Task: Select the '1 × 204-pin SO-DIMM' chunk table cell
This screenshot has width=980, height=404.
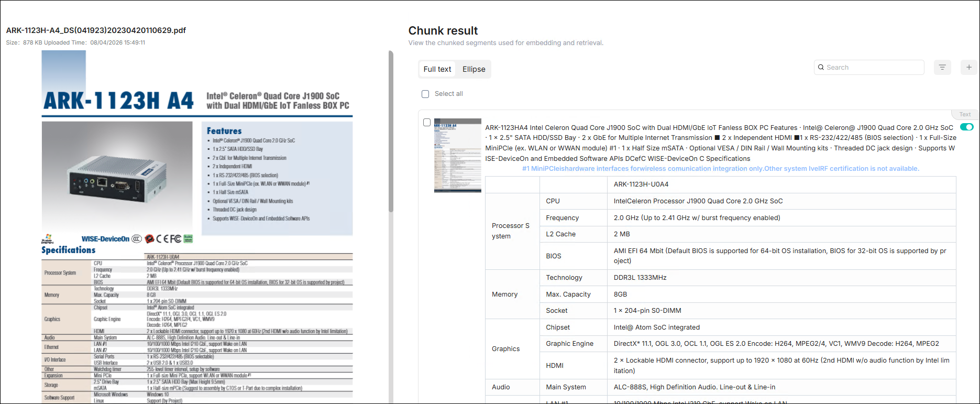Action: tap(781, 311)
